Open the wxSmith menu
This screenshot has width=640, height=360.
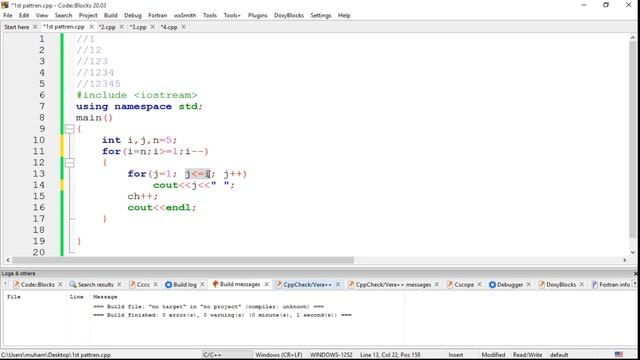coord(185,16)
